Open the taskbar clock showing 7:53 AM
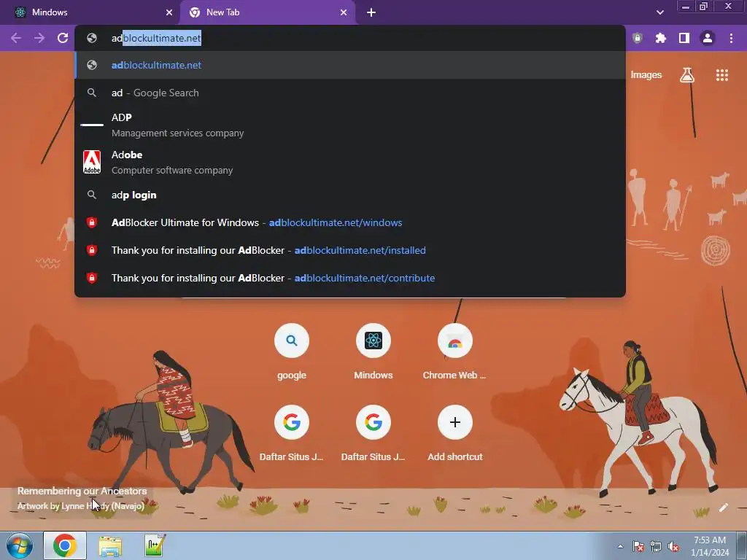747x560 pixels. (x=710, y=546)
